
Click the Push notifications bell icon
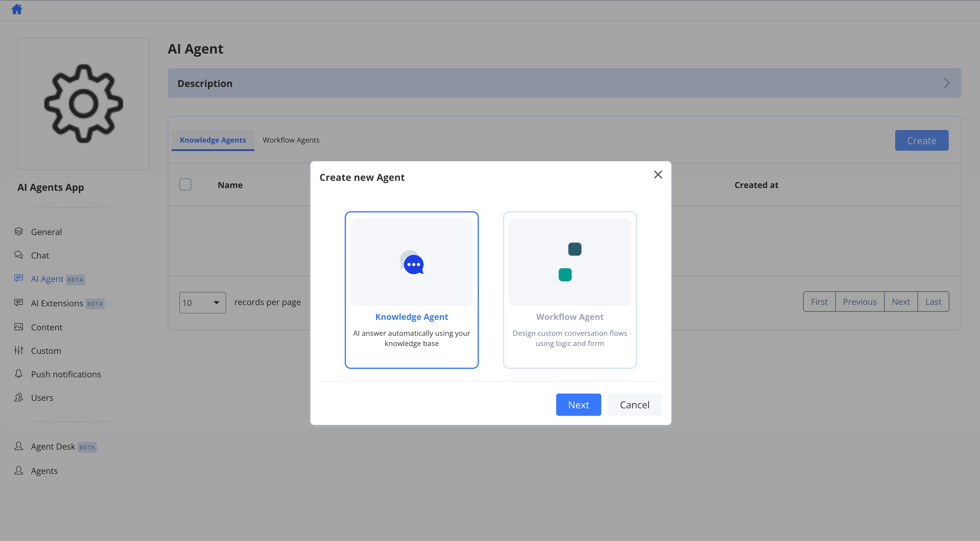click(x=19, y=374)
